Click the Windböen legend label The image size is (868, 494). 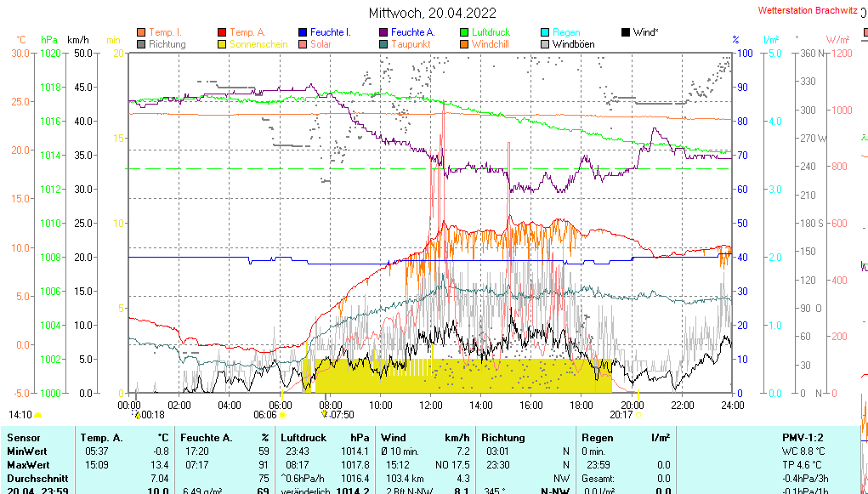[573, 44]
